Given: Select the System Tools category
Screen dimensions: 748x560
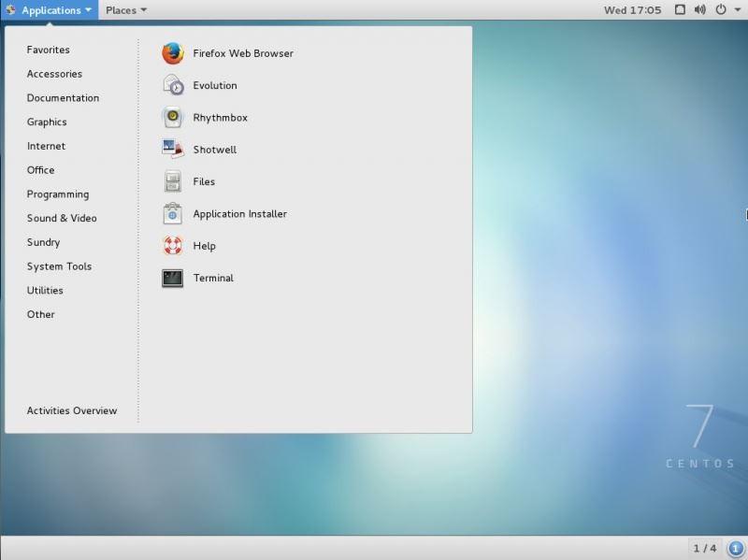Looking at the screenshot, I should coord(59,266).
